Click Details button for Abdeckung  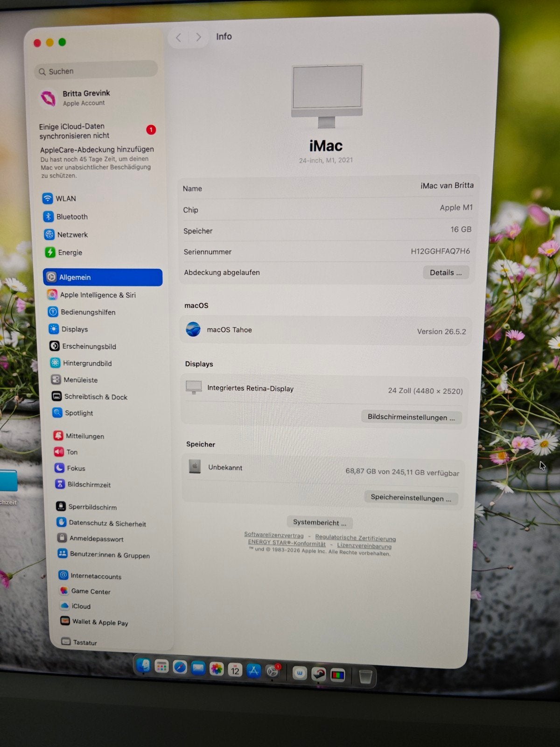tap(446, 273)
